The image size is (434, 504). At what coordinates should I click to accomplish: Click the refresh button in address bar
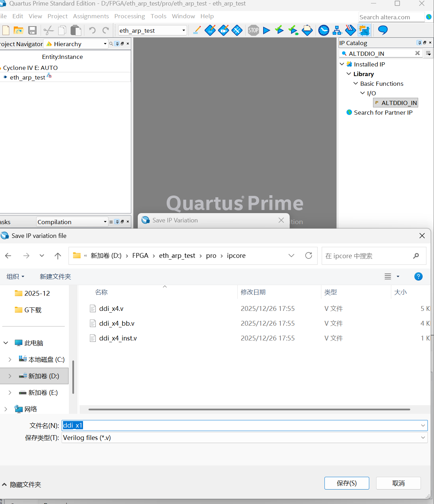[x=309, y=255]
